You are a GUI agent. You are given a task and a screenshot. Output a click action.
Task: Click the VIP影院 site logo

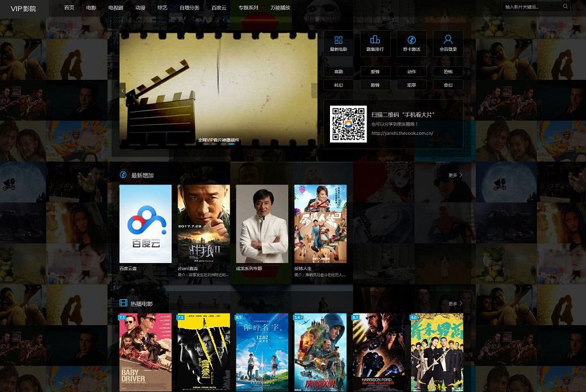(x=23, y=9)
